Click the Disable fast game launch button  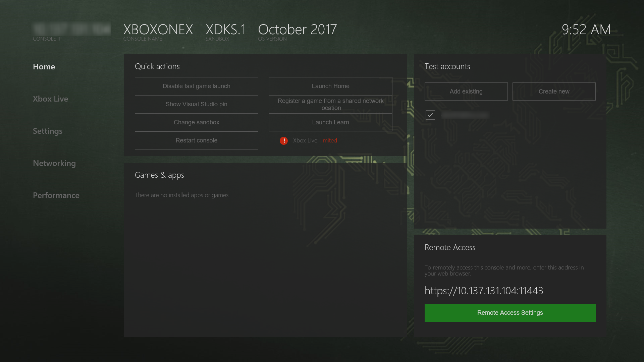[x=196, y=86]
